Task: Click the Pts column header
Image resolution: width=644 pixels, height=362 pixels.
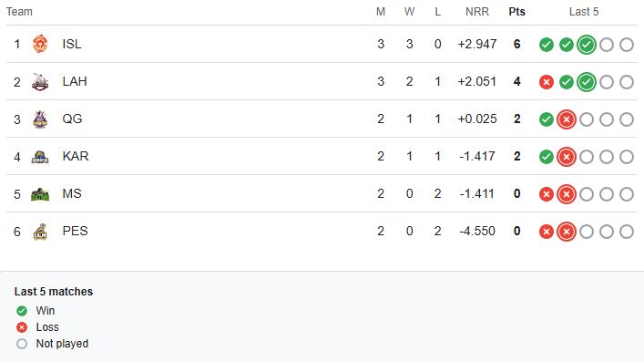Action: (x=516, y=12)
